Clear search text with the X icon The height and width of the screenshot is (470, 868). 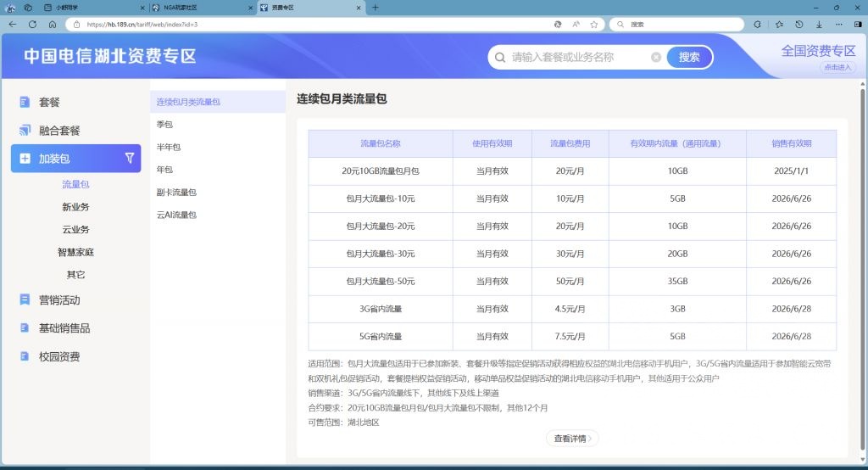[x=656, y=58]
